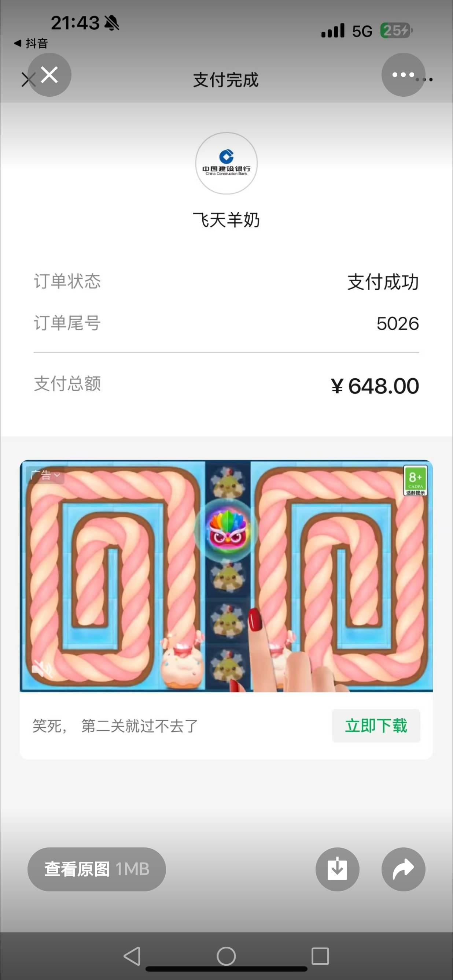Tap the ad caption 笑死,第二关就过不去了
This screenshot has width=453, height=980.
pyautogui.click(x=115, y=726)
